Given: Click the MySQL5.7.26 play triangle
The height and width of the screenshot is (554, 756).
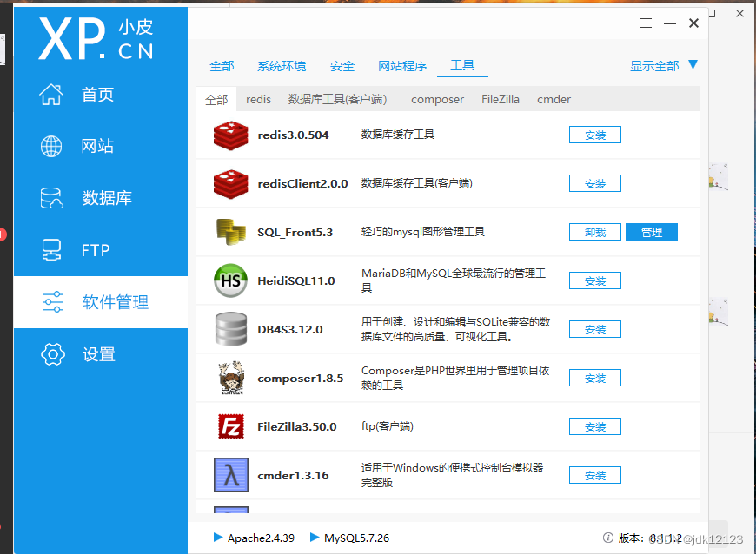Looking at the screenshot, I should [x=315, y=538].
